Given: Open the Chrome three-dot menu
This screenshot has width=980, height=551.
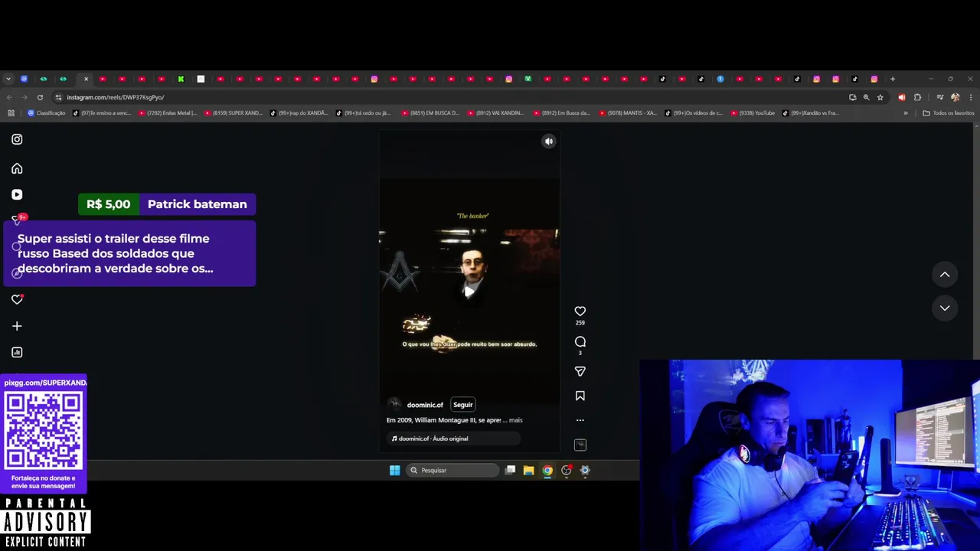Looking at the screenshot, I should (x=971, y=97).
